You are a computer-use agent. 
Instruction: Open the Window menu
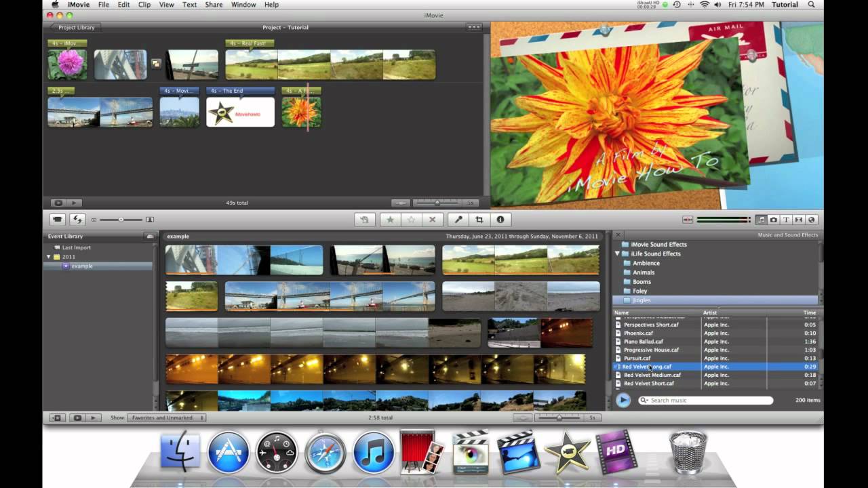click(x=243, y=5)
